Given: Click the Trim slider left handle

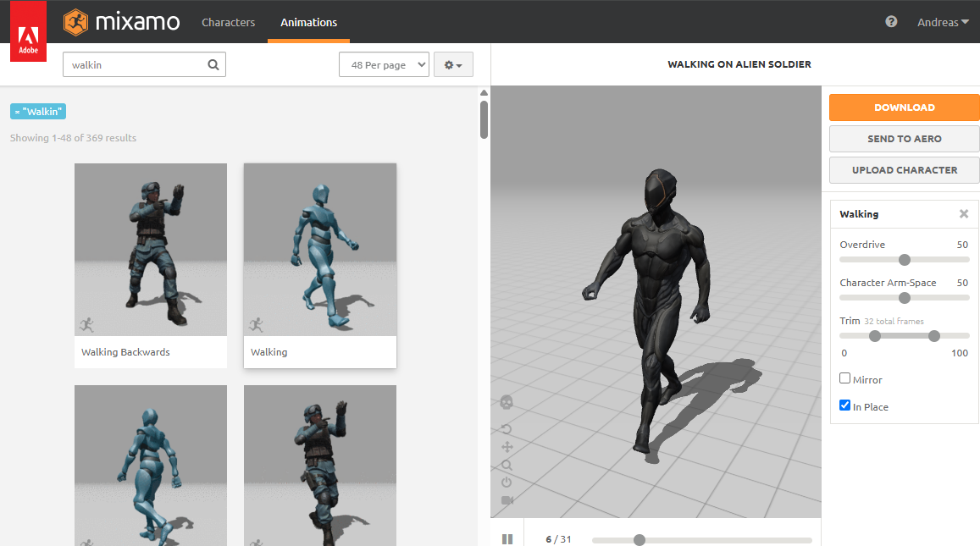Looking at the screenshot, I should 875,336.
